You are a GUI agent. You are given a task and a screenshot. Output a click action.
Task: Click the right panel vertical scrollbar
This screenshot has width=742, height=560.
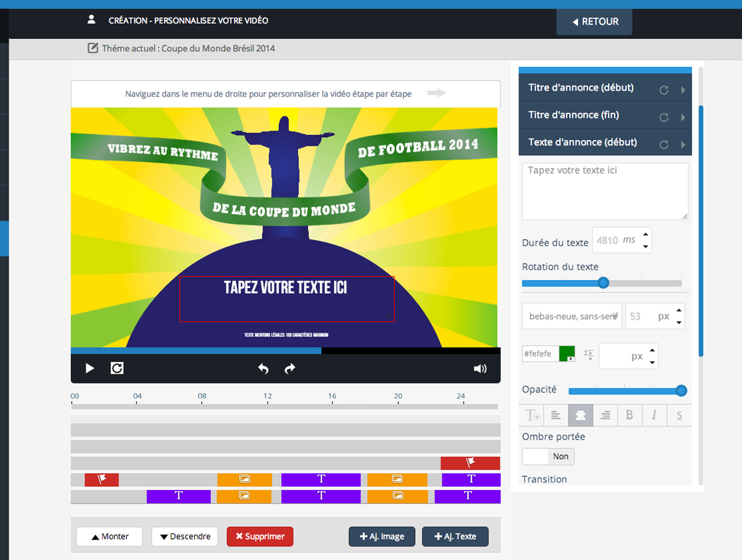701,231
